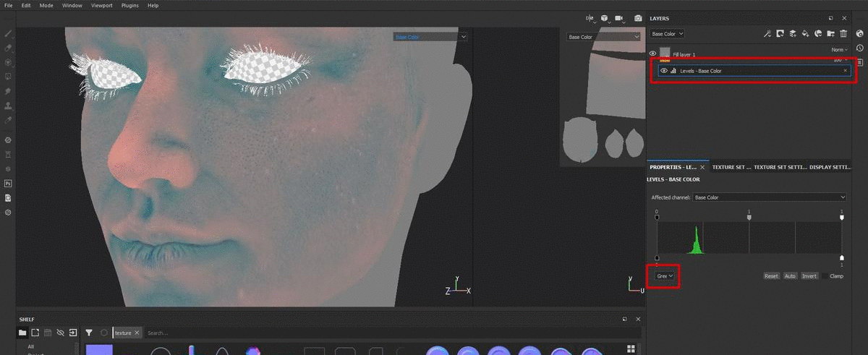Image resolution: width=868 pixels, height=355 pixels.
Task: Hide Fill layer 1 with eye icon
Action: (x=652, y=54)
